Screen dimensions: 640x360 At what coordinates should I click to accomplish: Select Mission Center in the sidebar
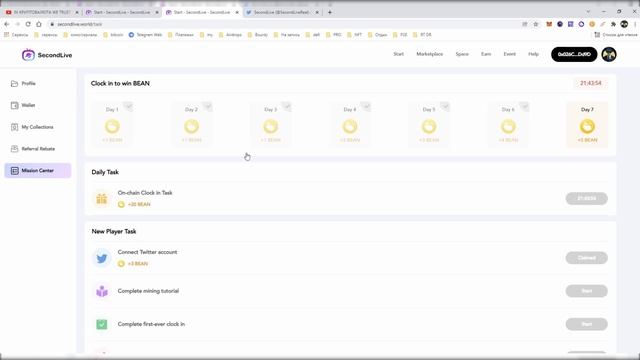pyautogui.click(x=38, y=171)
